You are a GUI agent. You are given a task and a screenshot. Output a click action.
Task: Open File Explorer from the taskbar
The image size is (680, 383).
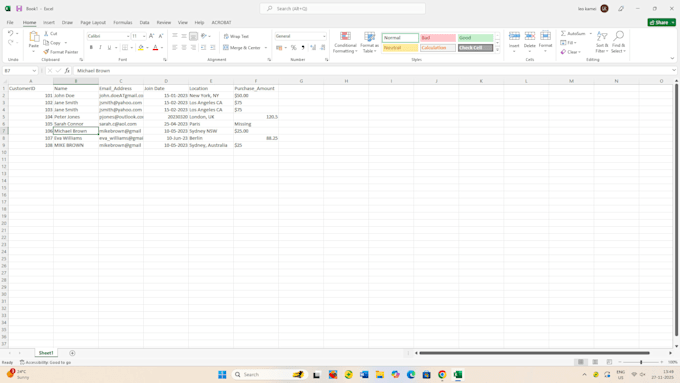tap(380, 375)
